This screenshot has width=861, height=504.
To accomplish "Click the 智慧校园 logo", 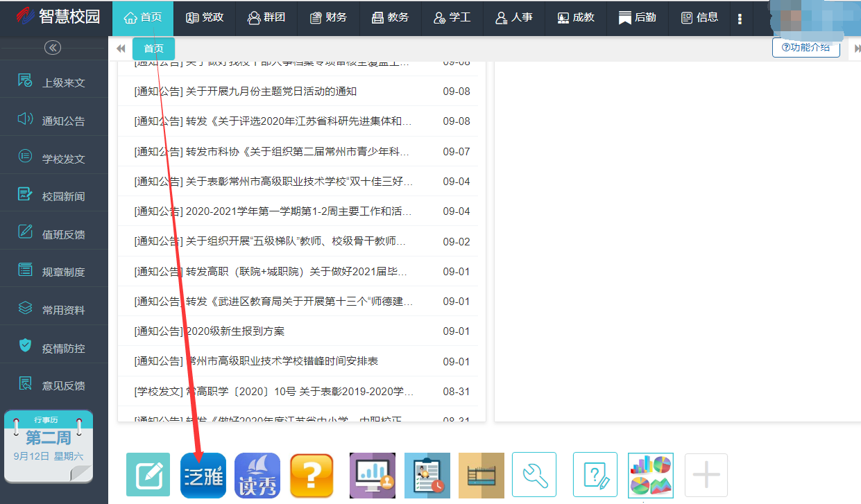I will coord(58,16).
